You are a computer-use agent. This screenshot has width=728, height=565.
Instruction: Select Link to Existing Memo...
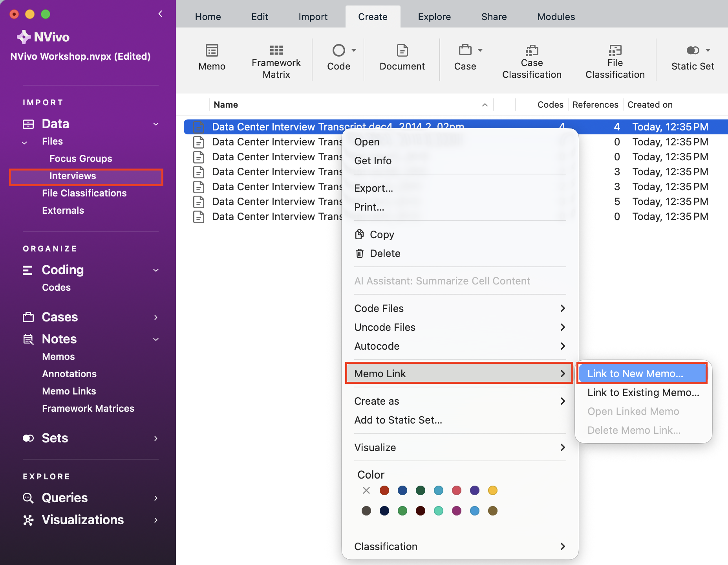pos(643,393)
